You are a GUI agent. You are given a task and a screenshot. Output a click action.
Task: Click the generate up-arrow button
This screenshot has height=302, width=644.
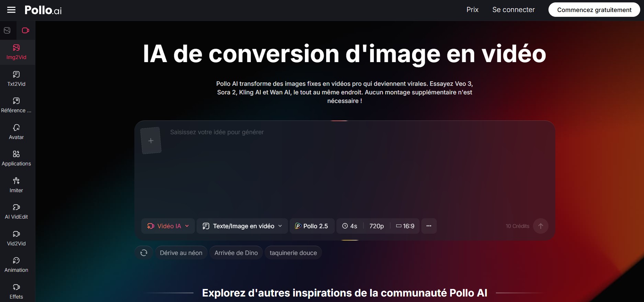coord(541,226)
